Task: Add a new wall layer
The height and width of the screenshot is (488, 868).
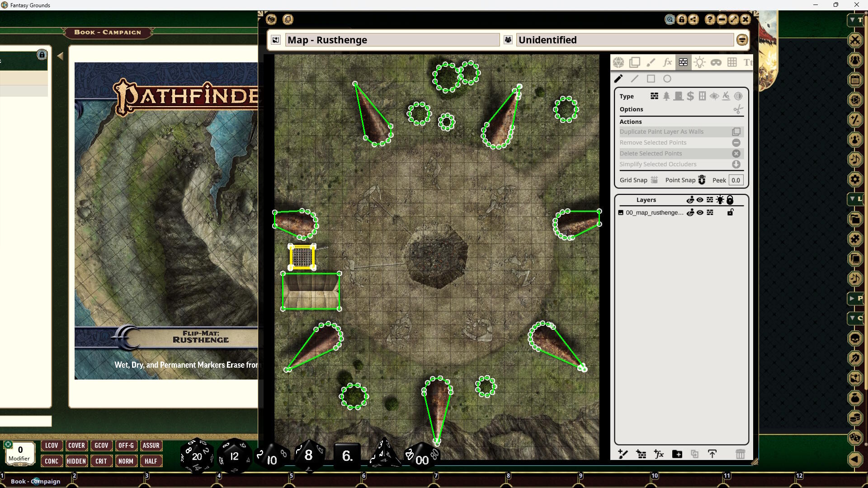Action: (641, 454)
